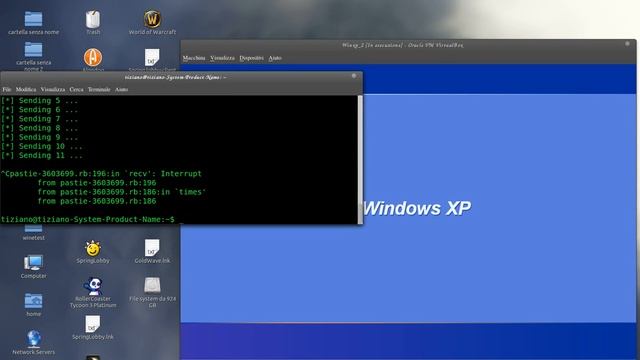
Task: Close the VirtualBox window
Action: [x=627, y=44]
